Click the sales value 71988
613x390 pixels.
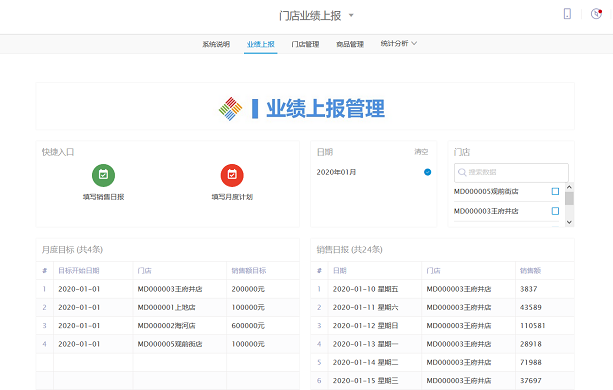[531, 362]
